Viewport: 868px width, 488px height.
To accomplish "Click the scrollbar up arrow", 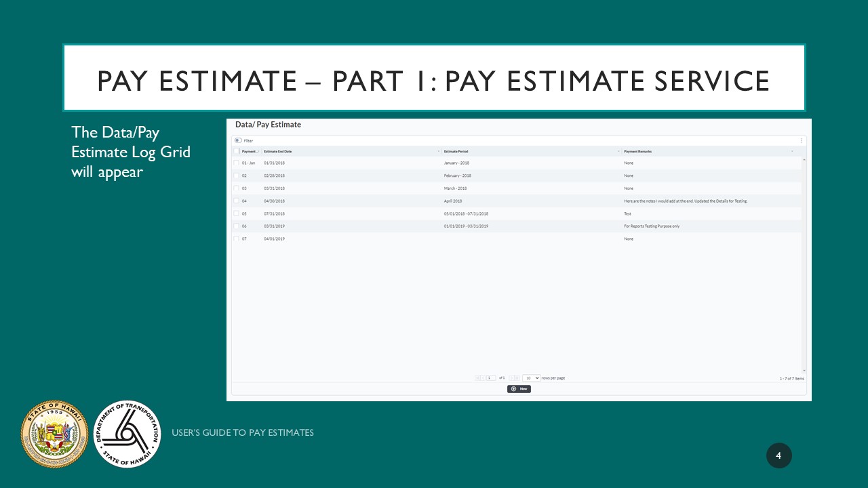I will pos(804,159).
